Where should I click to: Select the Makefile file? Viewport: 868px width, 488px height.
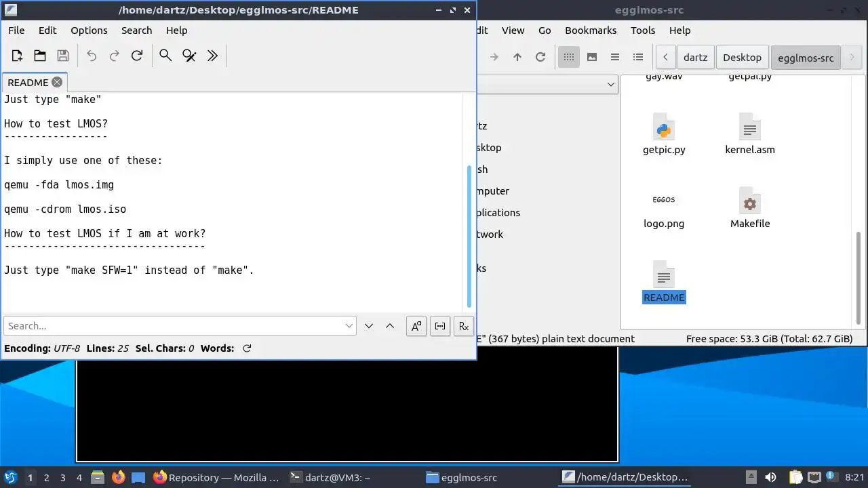coord(750,208)
